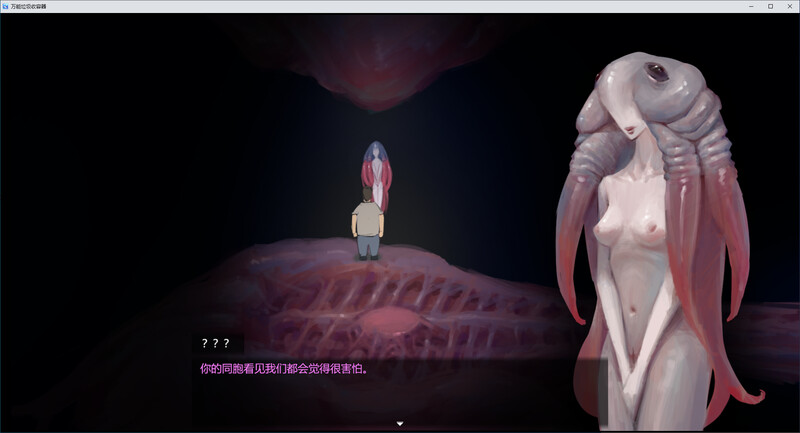800x433 pixels.
Task: Close the game window
Action: click(x=789, y=6)
